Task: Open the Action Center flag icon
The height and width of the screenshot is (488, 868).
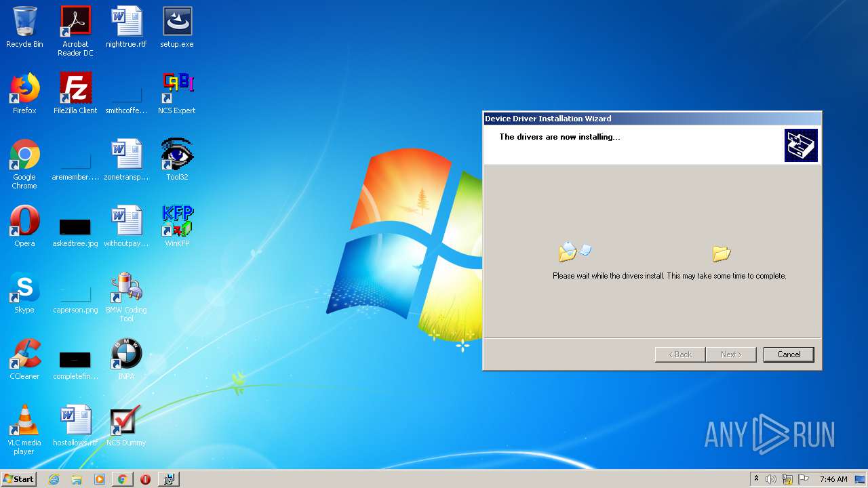Action: (804, 479)
